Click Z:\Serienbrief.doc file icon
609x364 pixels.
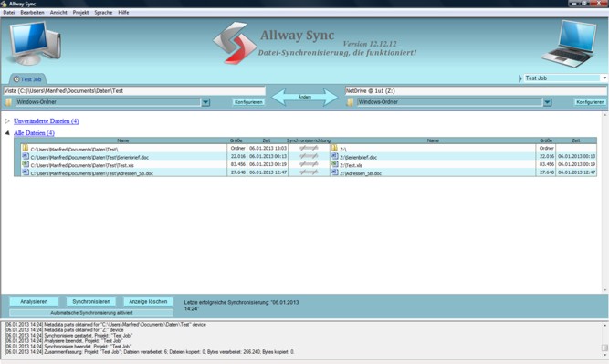pos(334,156)
